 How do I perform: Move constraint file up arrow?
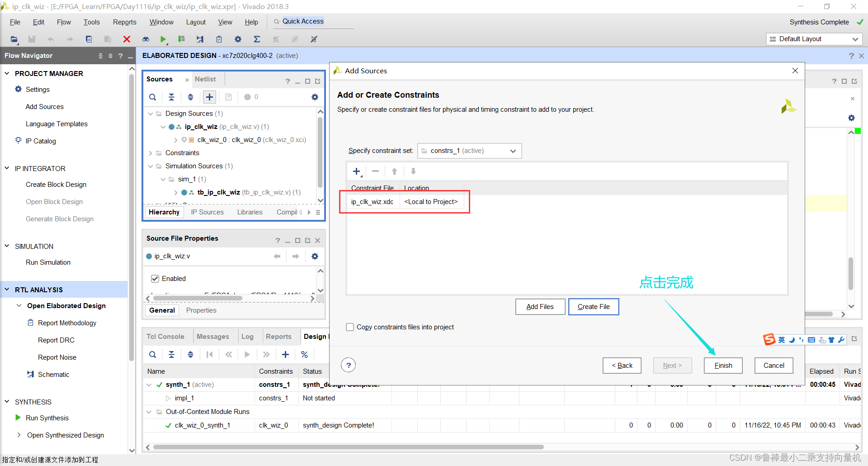pos(394,171)
